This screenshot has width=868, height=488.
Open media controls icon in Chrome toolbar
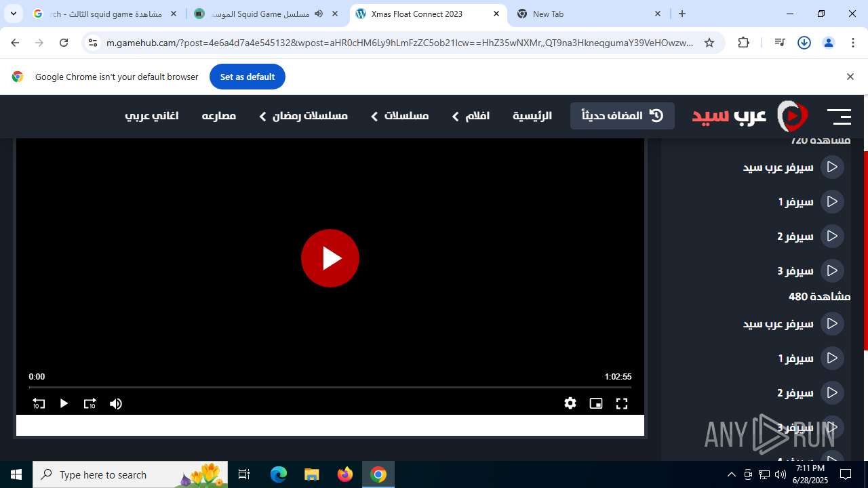[x=780, y=43]
